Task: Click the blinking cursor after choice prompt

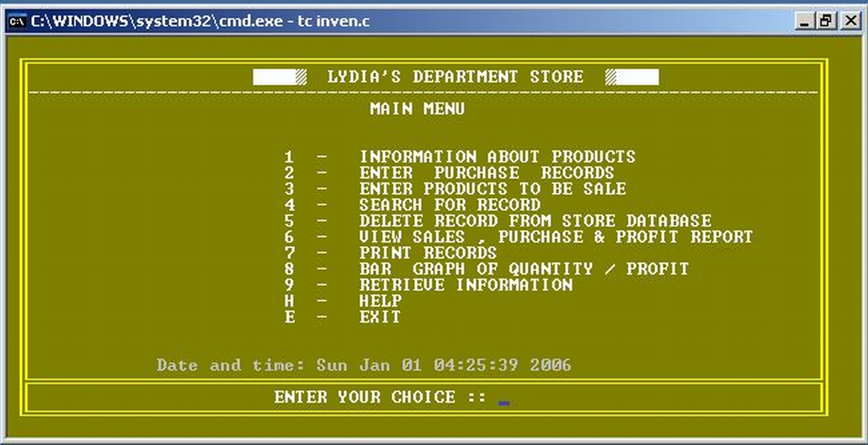Action: coord(504,403)
